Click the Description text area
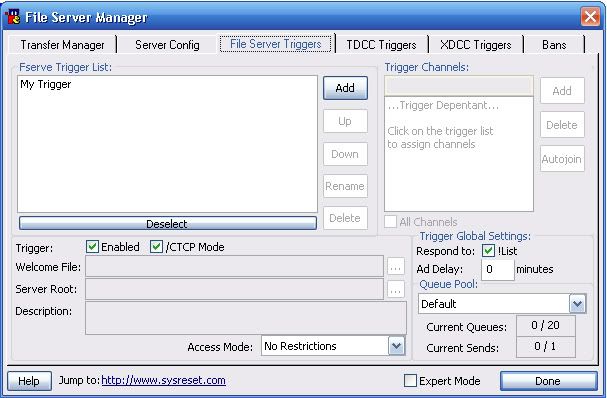This screenshot has width=607, height=398. point(246,318)
